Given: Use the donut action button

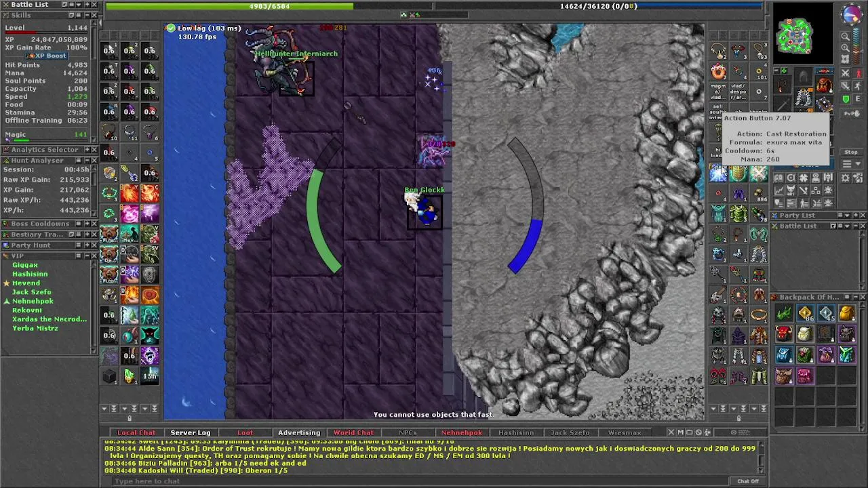Looking at the screenshot, I should coord(718,71).
